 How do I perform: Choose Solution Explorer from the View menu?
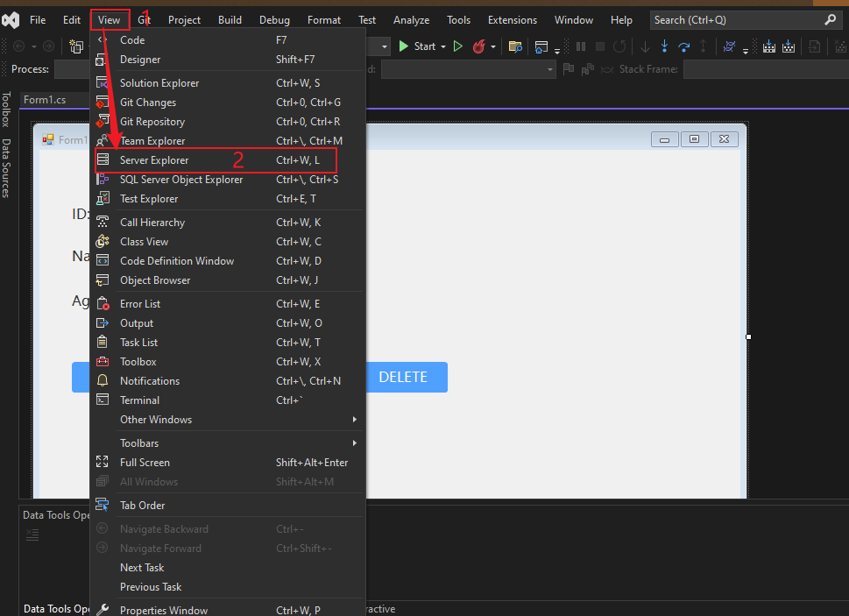point(229,83)
